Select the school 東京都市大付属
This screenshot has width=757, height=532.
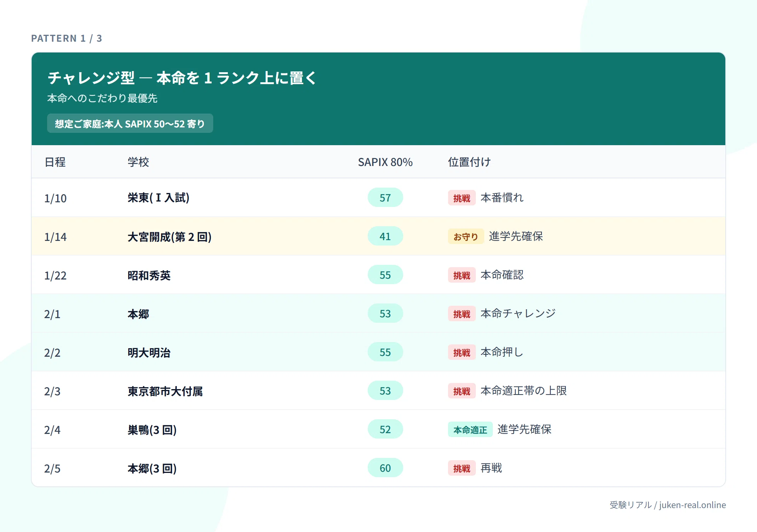[x=165, y=391]
